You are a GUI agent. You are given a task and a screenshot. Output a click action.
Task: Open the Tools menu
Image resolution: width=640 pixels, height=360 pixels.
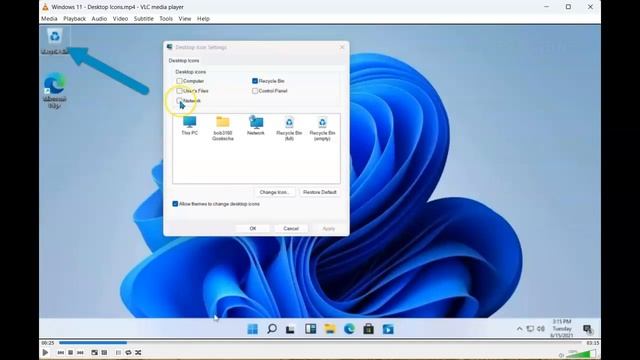(166, 19)
